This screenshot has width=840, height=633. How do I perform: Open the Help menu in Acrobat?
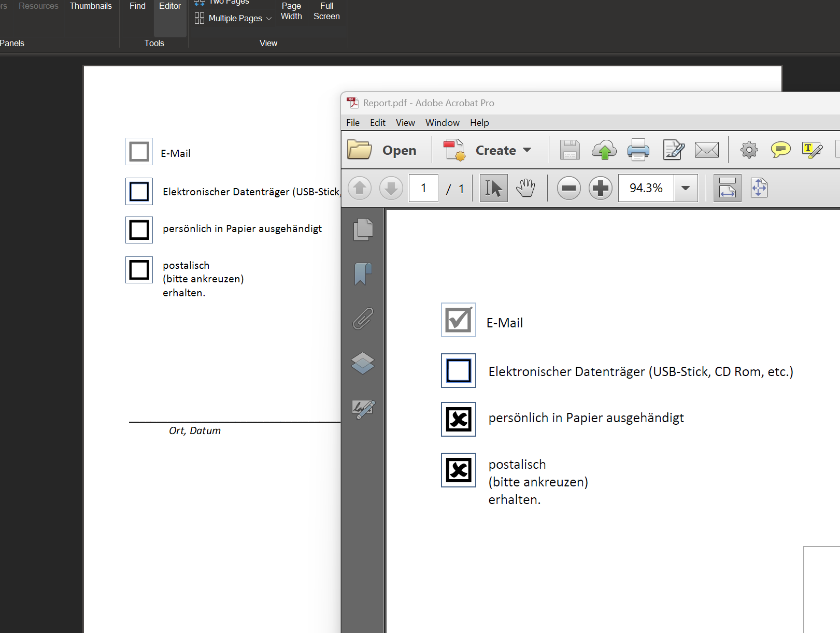coord(479,123)
